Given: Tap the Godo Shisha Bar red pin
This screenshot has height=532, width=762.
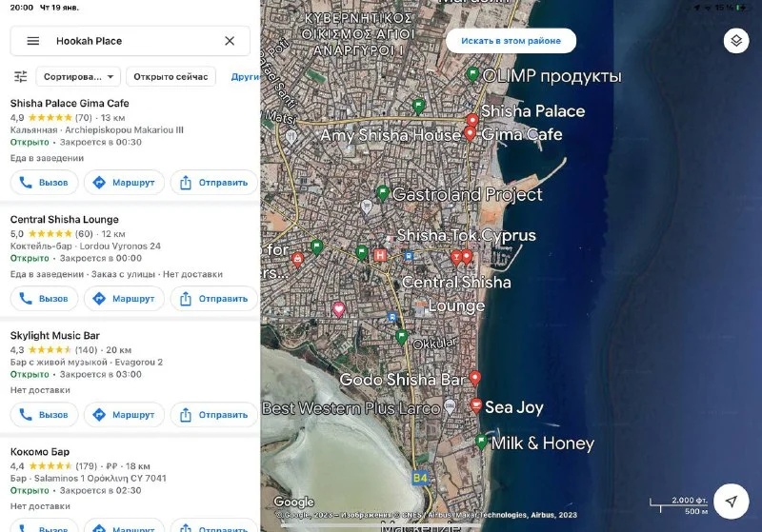Looking at the screenshot, I should click(x=475, y=378).
